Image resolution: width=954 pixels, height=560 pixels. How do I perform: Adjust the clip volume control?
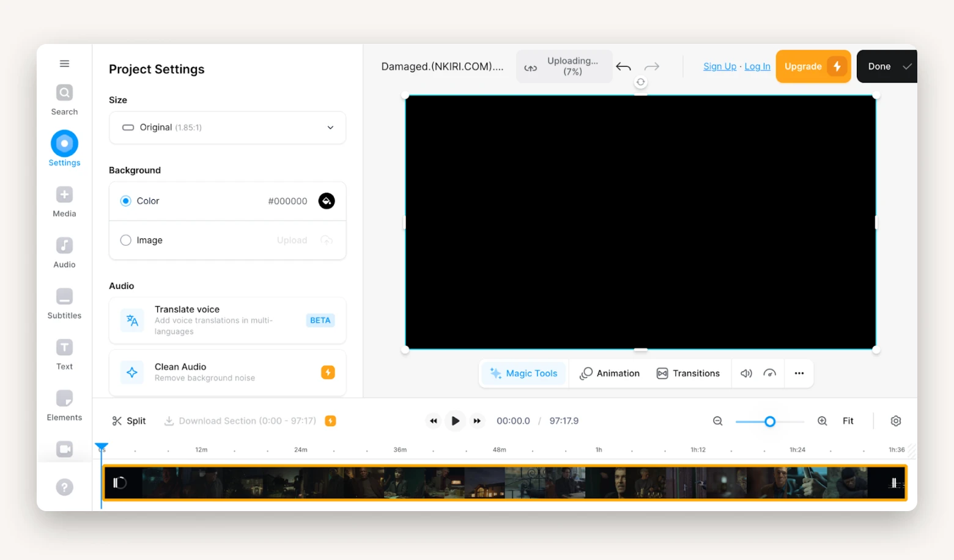click(746, 373)
